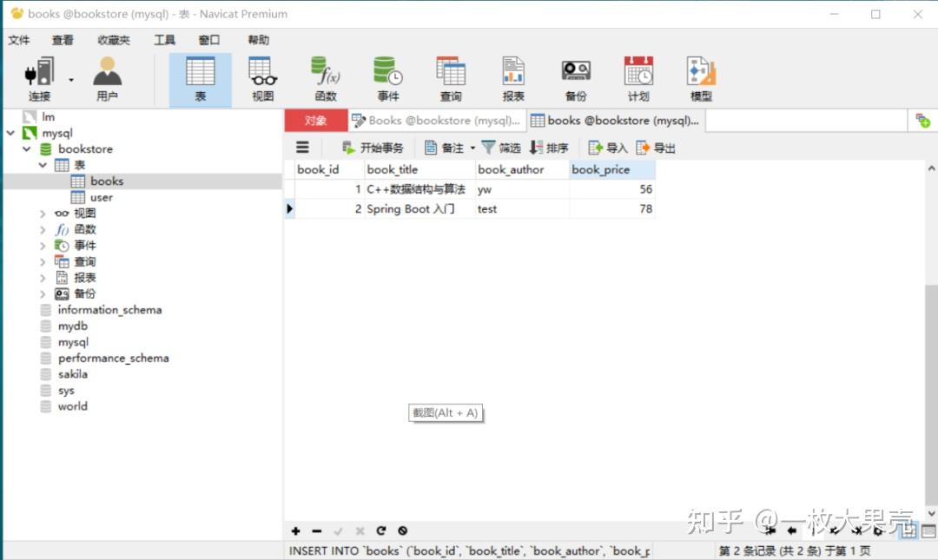The width and height of the screenshot is (938, 560).
Task: Open the 备份 (Backup) toolbar icon
Action: click(576, 76)
